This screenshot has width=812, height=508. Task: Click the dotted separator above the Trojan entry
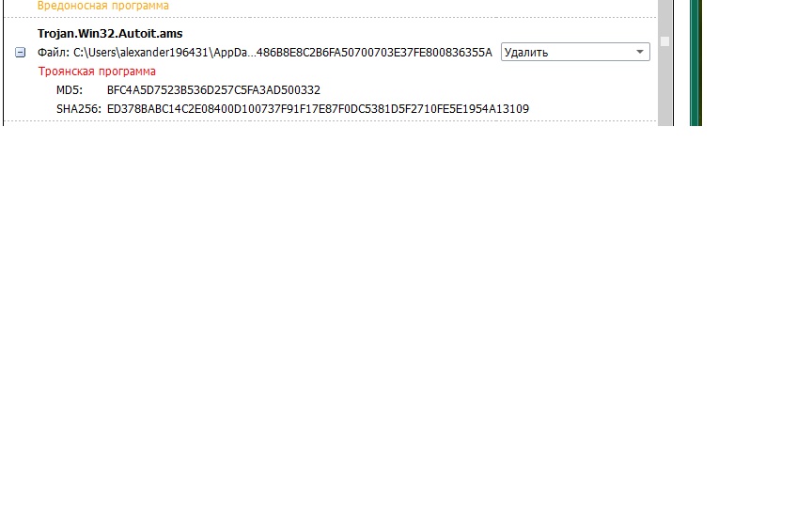[331, 17]
